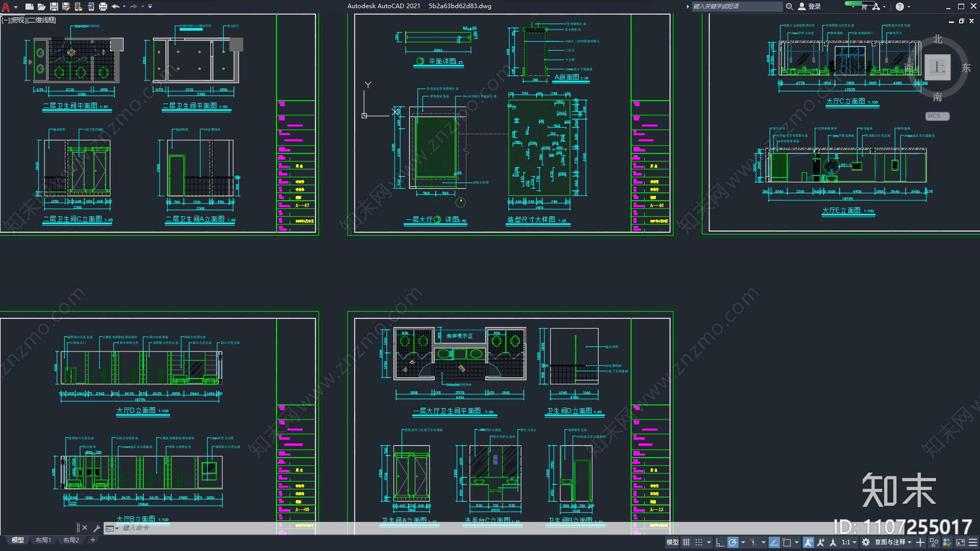Click the 登录 sign-in button
This screenshot has width=980, height=551.
click(x=809, y=6)
